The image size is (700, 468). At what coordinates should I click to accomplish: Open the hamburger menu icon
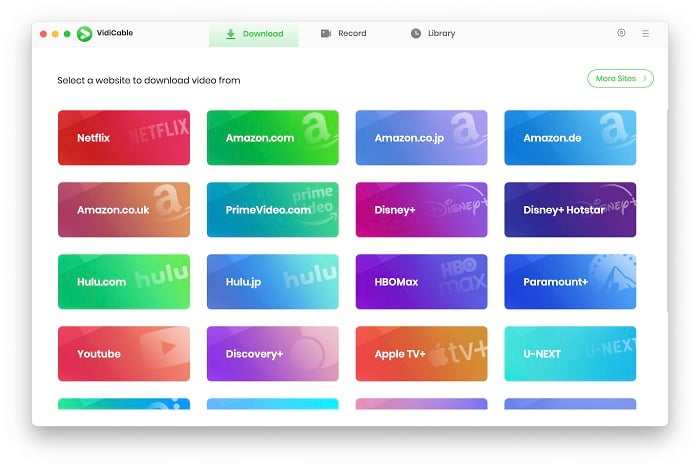click(646, 33)
